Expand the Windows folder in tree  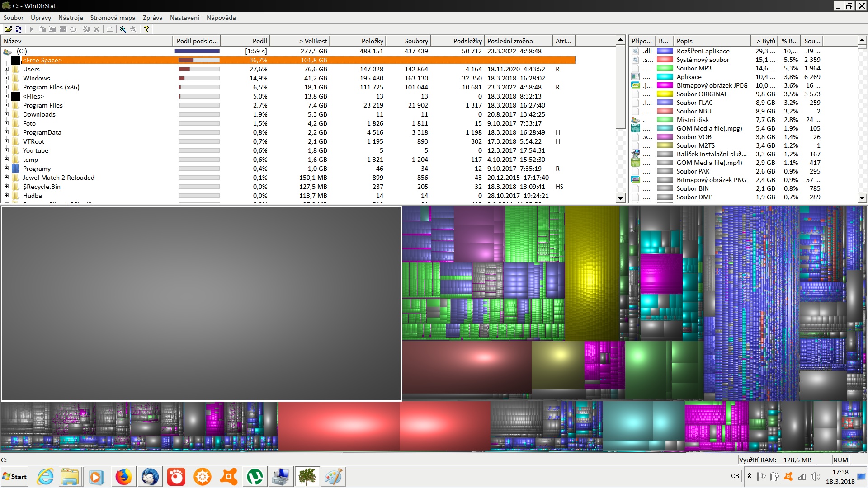tap(6, 78)
